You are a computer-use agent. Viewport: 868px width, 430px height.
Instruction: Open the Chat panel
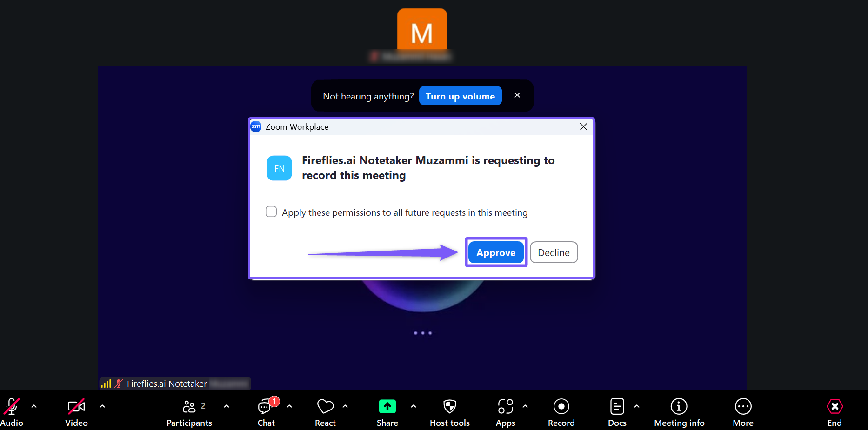point(266,412)
